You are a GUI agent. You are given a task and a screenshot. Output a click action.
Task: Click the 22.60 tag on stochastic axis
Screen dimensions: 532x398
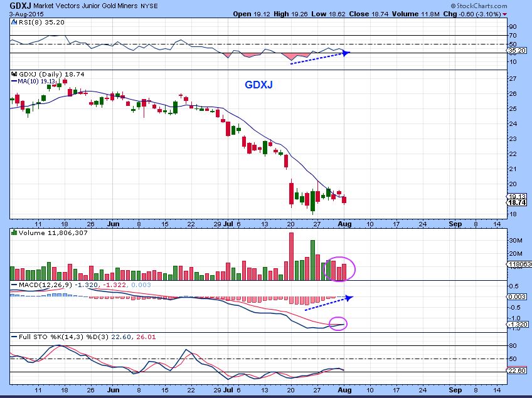coord(518,370)
